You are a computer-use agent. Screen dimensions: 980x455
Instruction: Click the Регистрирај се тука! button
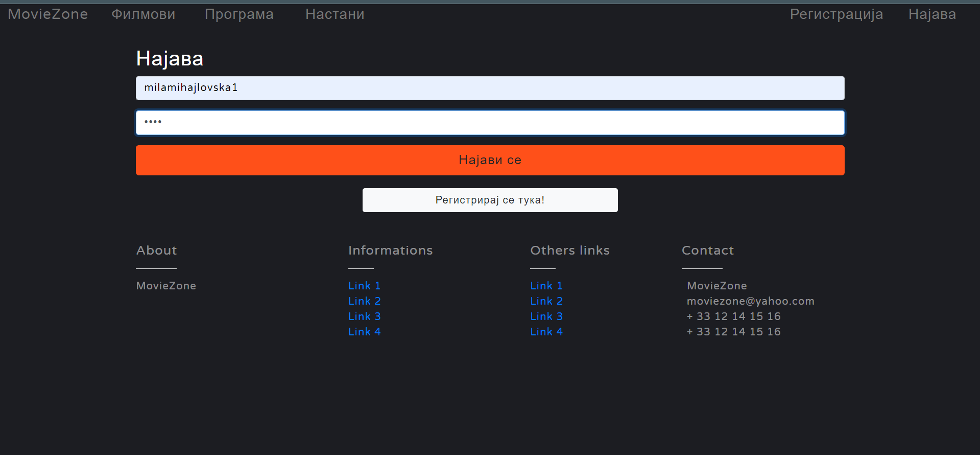point(490,200)
